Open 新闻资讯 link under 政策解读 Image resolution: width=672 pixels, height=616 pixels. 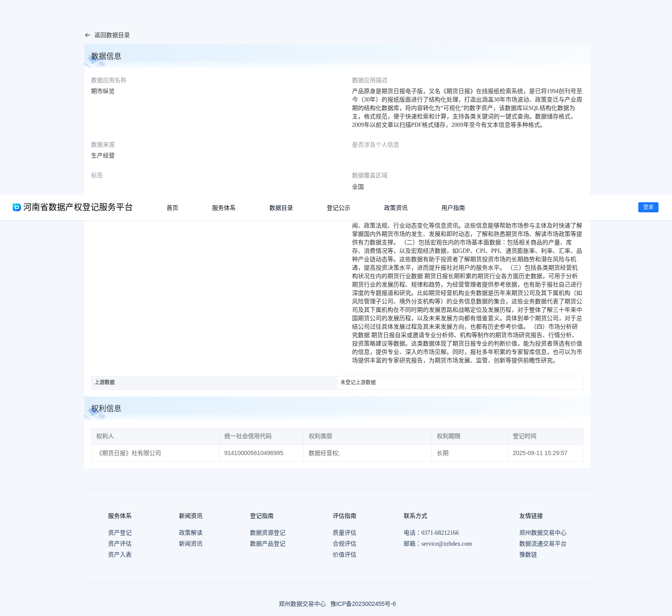tap(191, 544)
